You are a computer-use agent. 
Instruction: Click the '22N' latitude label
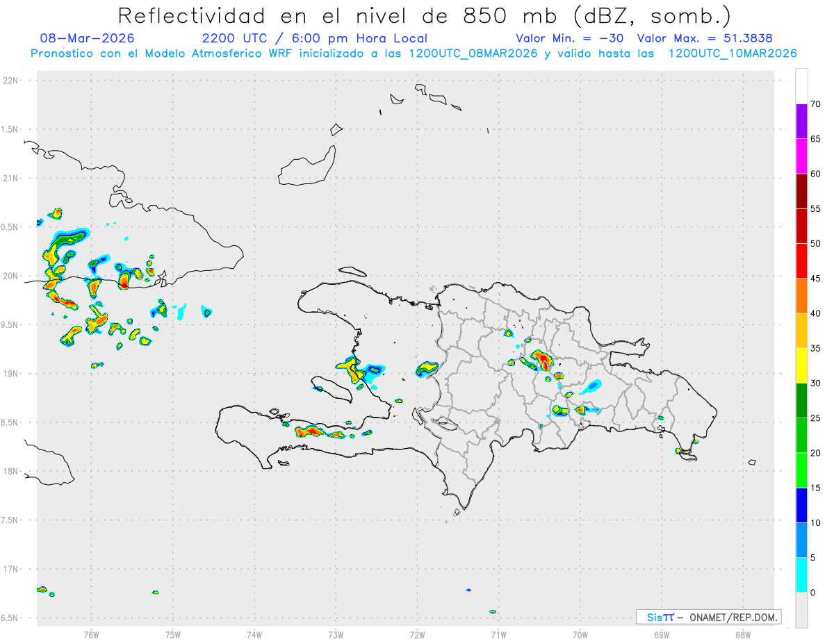[x=11, y=80]
